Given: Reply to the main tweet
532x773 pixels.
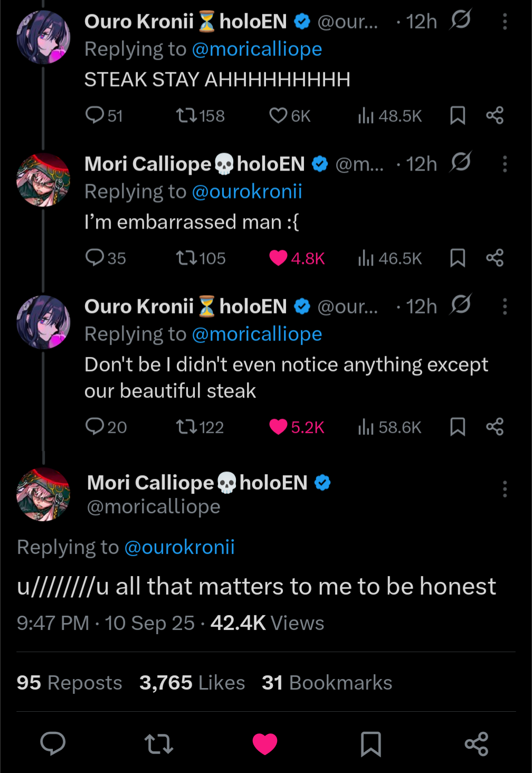Looking at the screenshot, I should click(x=53, y=743).
